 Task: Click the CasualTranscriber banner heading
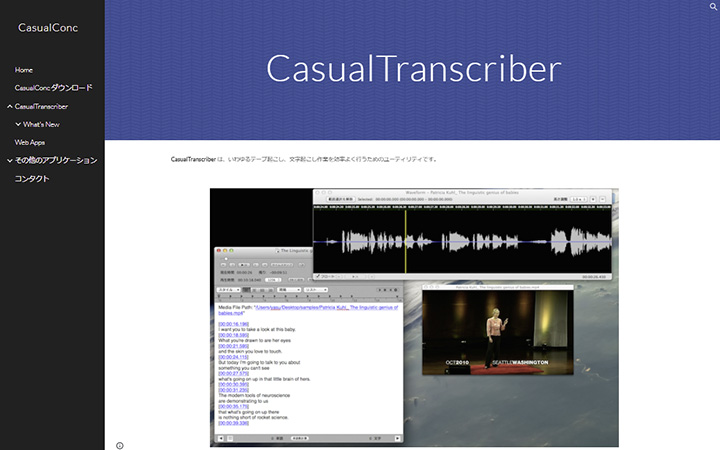[413, 68]
